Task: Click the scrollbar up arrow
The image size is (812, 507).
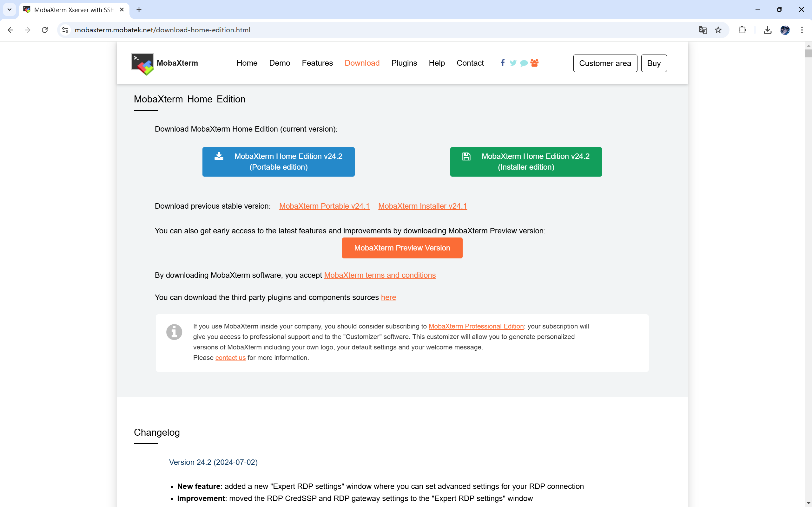Action: [x=808, y=46]
